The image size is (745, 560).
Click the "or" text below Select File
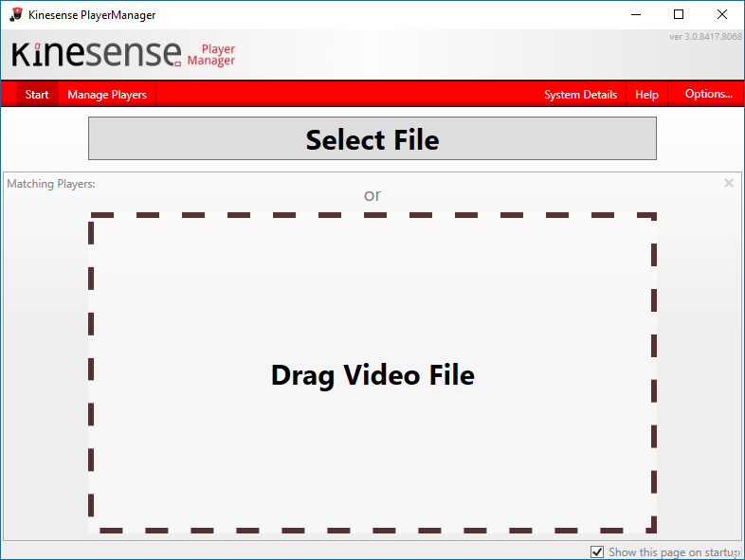tap(372, 195)
